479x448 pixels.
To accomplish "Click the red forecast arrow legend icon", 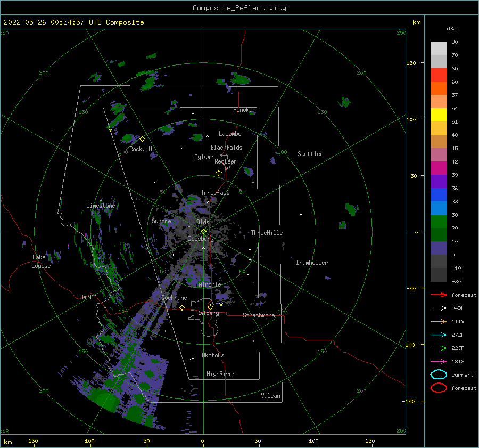I will tap(439, 295).
